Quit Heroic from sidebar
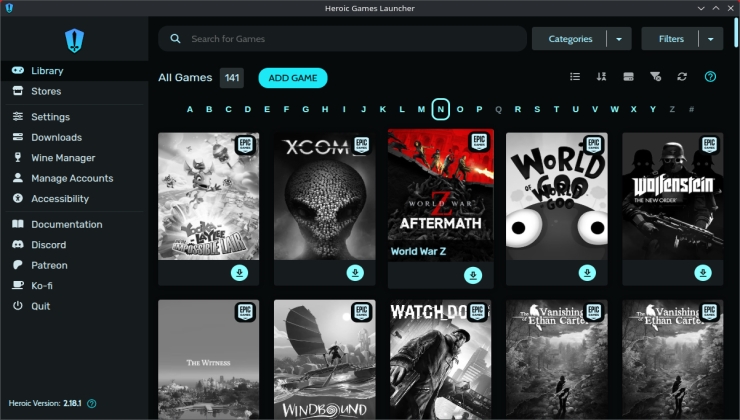 pos(75,306)
